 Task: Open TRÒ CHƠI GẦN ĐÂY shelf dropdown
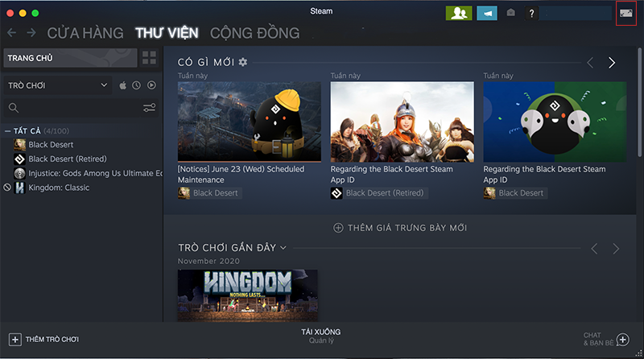283,248
